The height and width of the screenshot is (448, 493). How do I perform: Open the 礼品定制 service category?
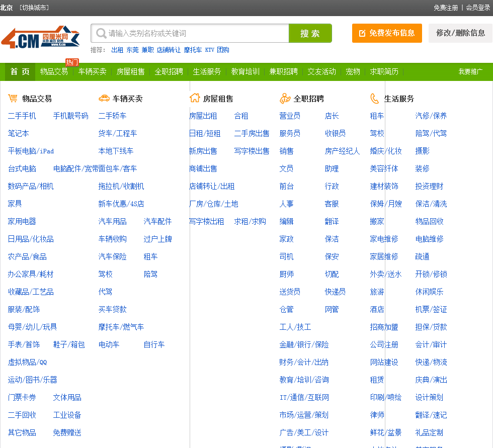429,432
